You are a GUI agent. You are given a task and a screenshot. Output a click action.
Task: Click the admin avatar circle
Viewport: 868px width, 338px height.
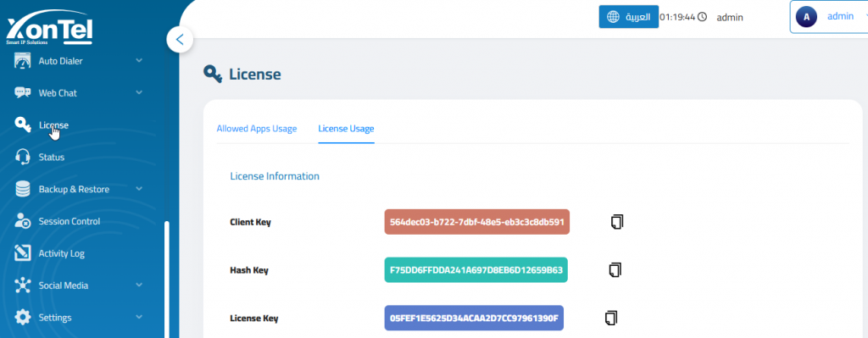807,17
